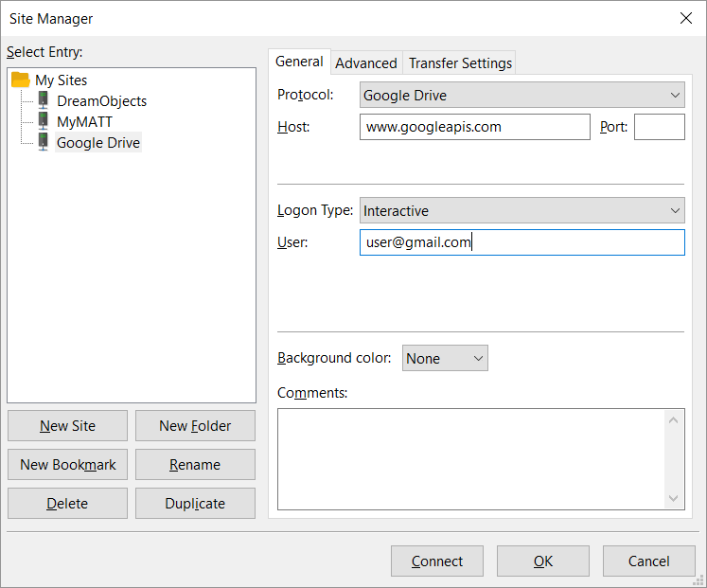Image resolution: width=707 pixels, height=588 pixels.
Task: Close the Site Manager dialog
Action: point(686,18)
